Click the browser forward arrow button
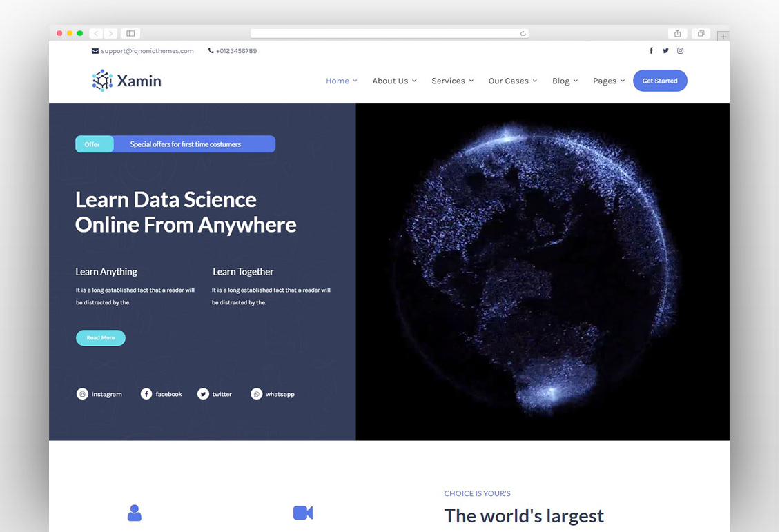This screenshot has height=532, width=780. tap(111, 33)
